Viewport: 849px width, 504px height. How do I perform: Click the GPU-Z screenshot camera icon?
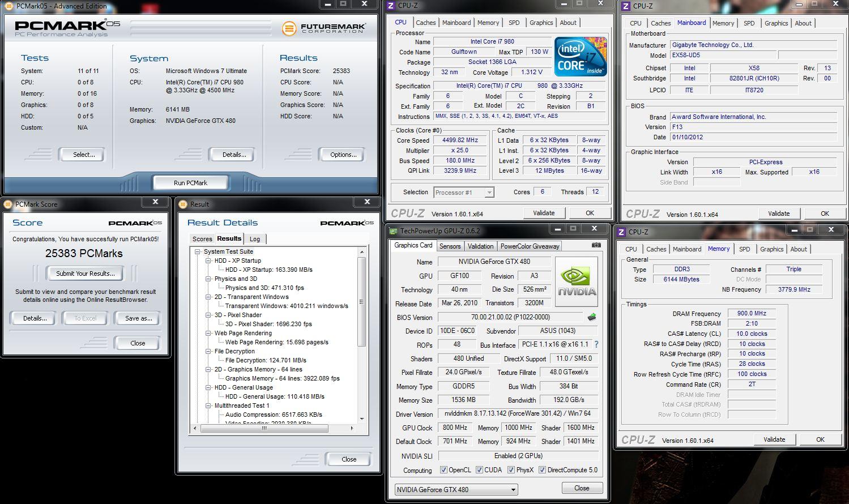[x=596, y=245]
